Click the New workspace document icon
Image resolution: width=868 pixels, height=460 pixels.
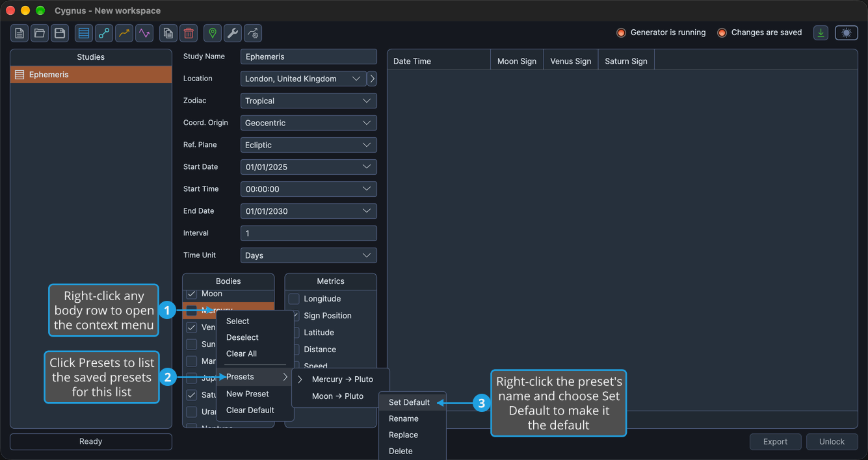[20, 33]
